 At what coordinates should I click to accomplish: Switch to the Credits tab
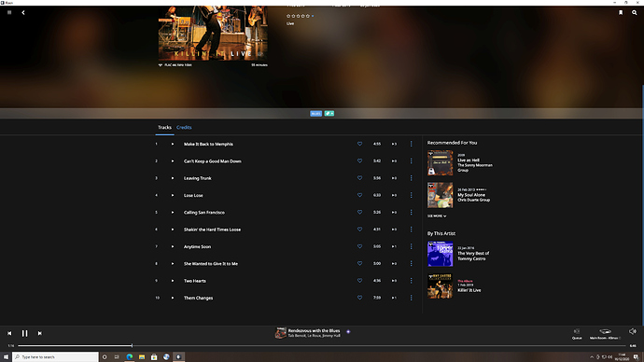click(x=184, y=127)
